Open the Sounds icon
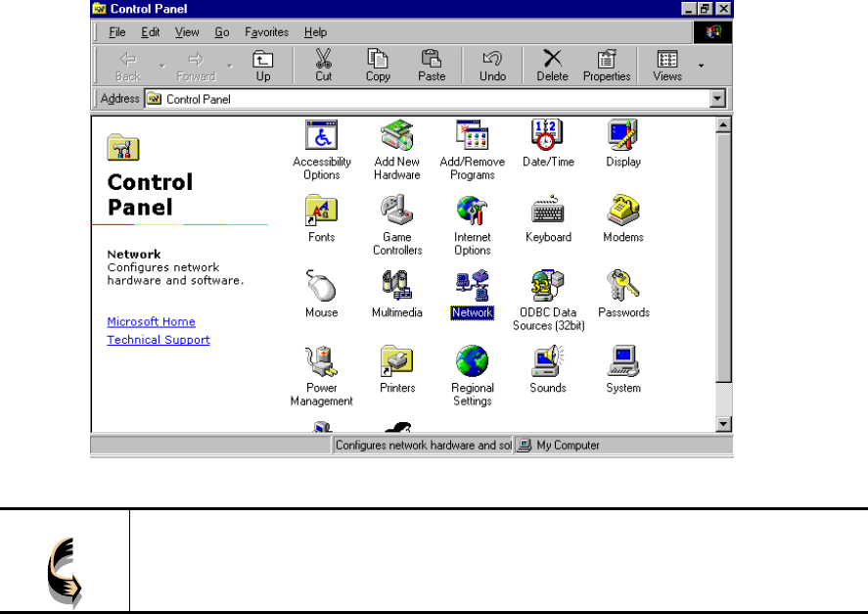The width and height of the screenshot is (868, 614). point(548,369)
